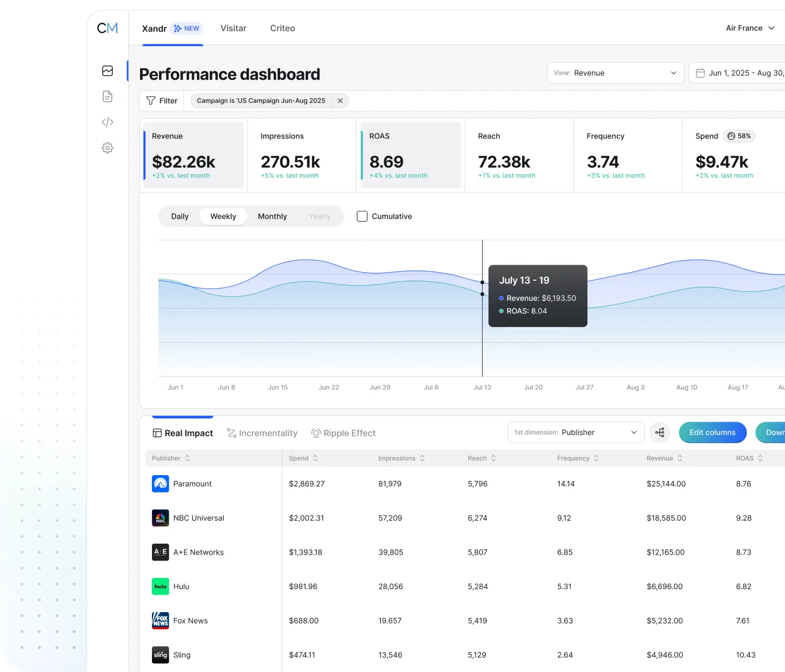Click the Filter button

[x=162, y=101]
